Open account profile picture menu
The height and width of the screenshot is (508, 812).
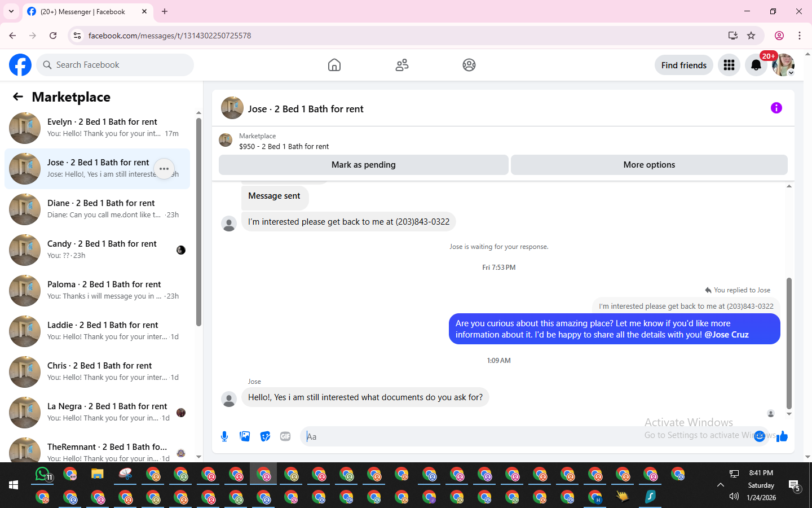pyautogui.click(x=783, y=65)
